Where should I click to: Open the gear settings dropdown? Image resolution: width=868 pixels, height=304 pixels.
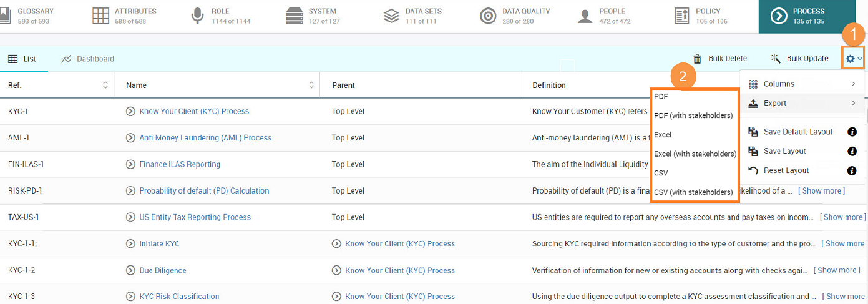(x=853, y=59)
